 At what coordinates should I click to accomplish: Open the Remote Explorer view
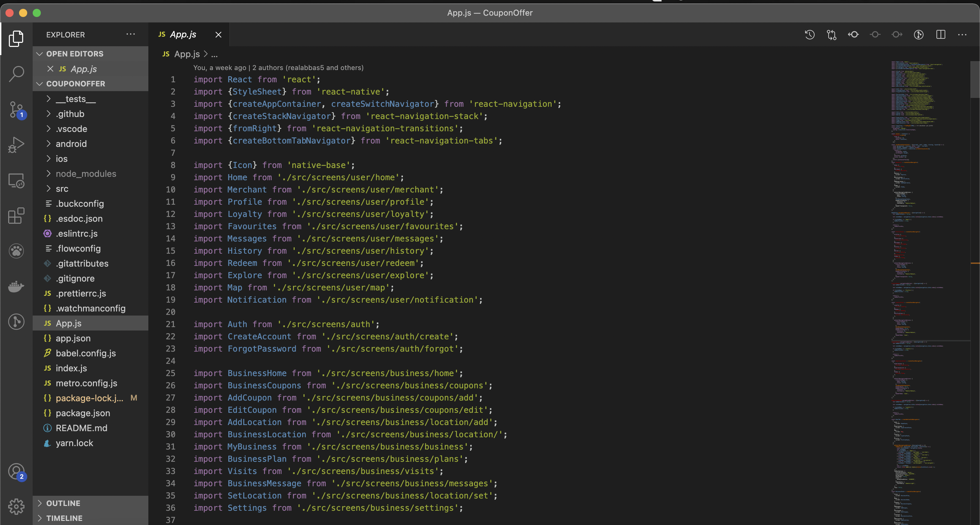click(x=16, y=181)
